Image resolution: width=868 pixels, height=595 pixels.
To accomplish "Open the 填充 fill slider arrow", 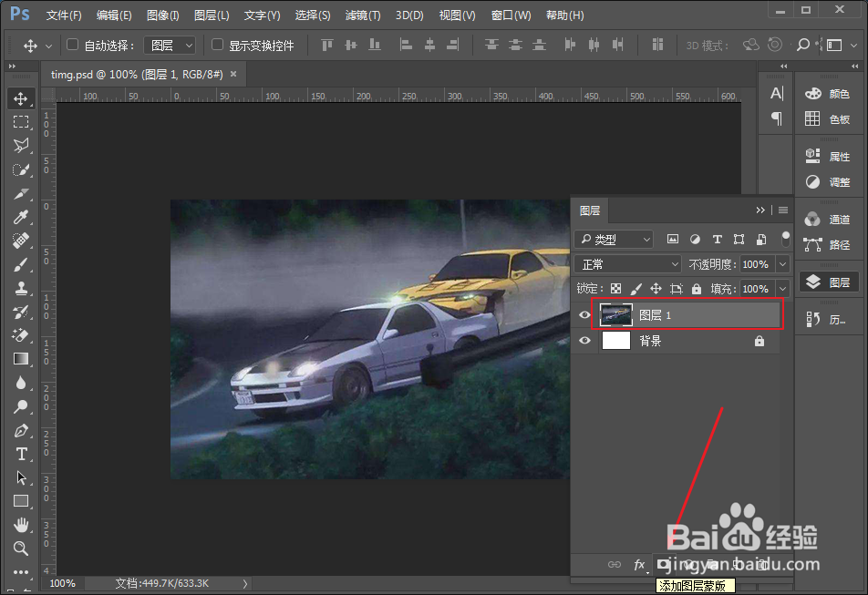I will point(782,289).
